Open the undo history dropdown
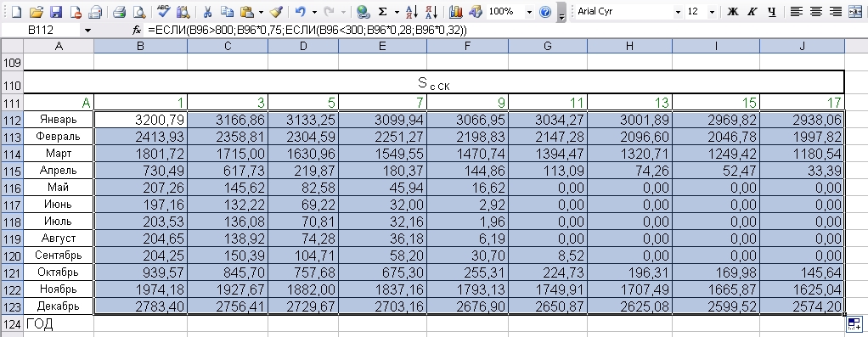Viewport: 868px width, 337px height. [314, 12]
